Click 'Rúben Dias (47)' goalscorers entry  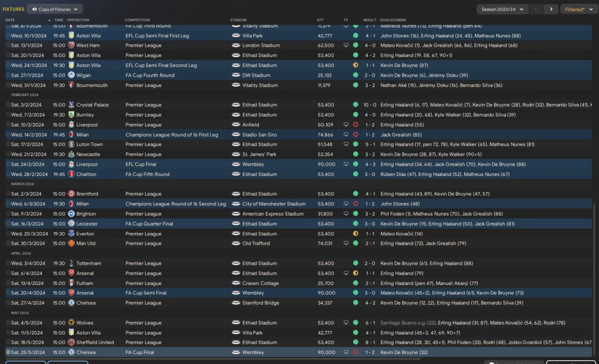coord(398,174)
